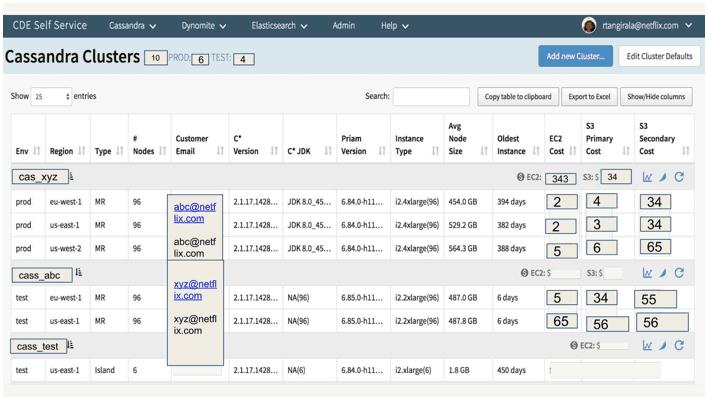The height and width of the screenshot is (402, 707).
Task: Click 394 days oldest instance cell
Action: point(511,201)
